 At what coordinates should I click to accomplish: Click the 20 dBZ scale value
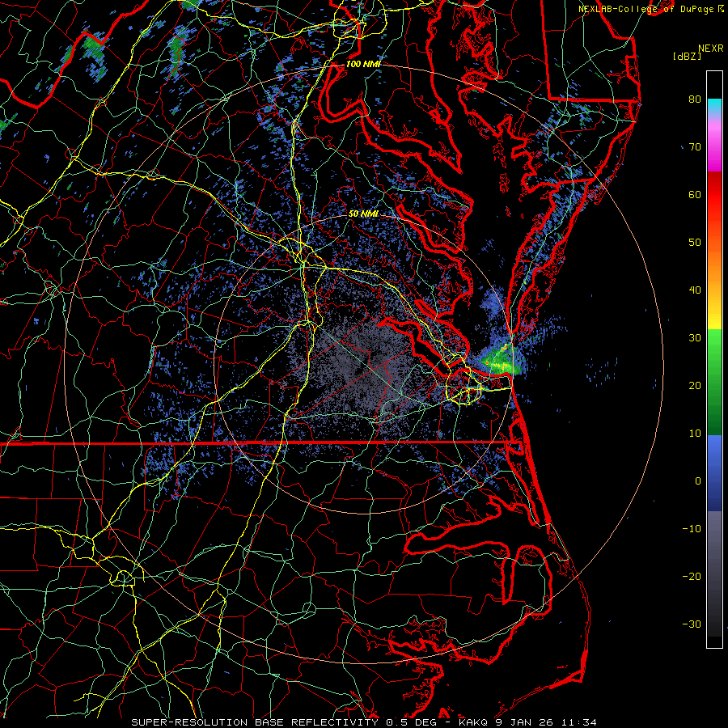(695, 385)
